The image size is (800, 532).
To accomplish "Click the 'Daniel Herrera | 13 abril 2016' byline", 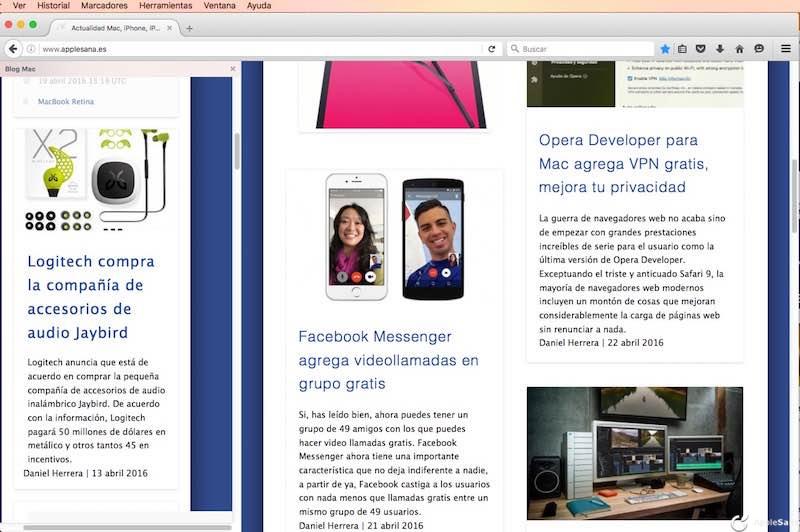I will pos(85,473).
